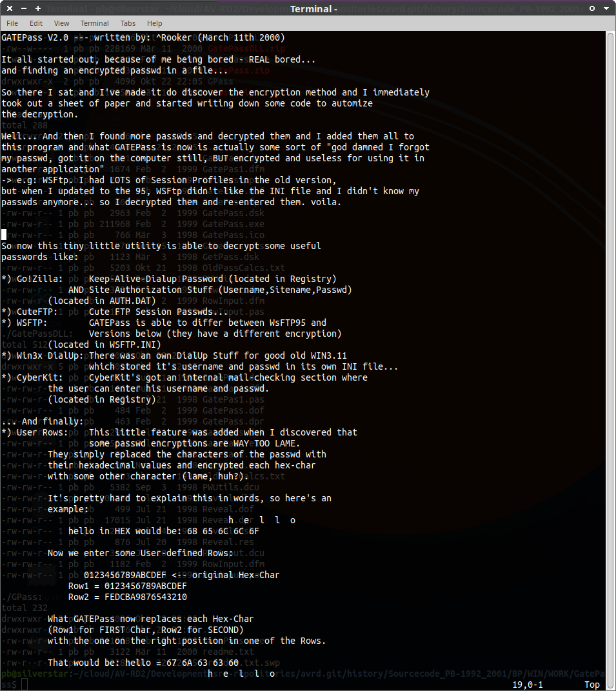The width and height of the screenshot is (616, 691).
Task: Open the Terminal menu in the menu bar
Action: coord(94,23)
